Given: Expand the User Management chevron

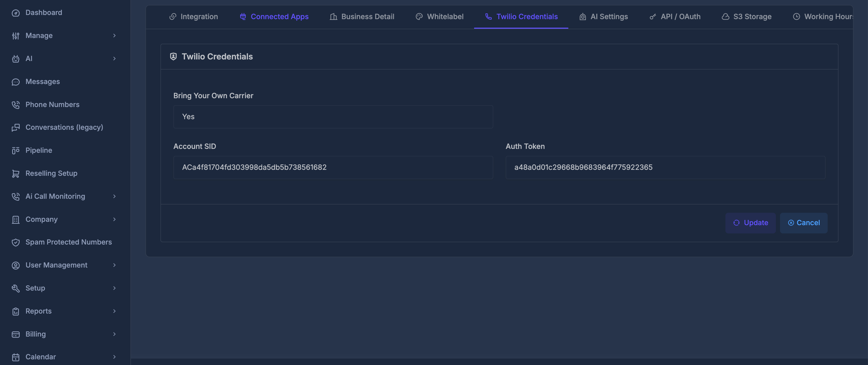Looking at the screenshot, I should (x=115, y=265).
